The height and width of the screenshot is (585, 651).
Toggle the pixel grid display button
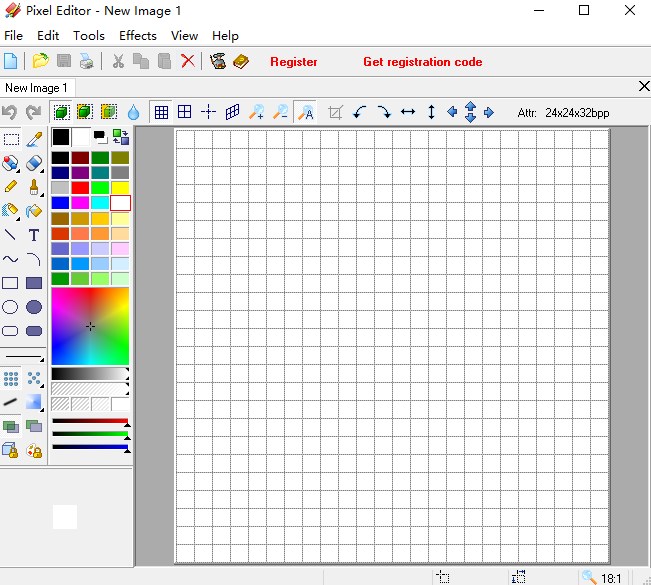(x=161, y=113)
